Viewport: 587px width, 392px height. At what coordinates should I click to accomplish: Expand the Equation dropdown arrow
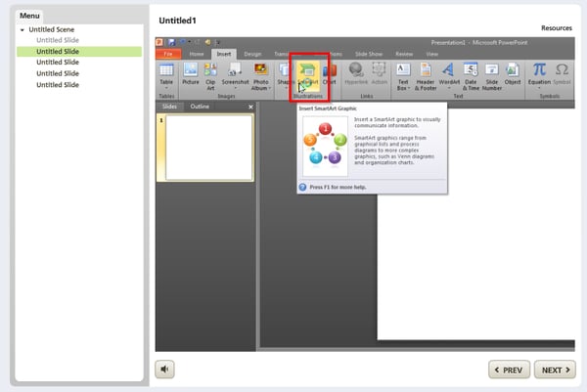click(x=539, y=88)
